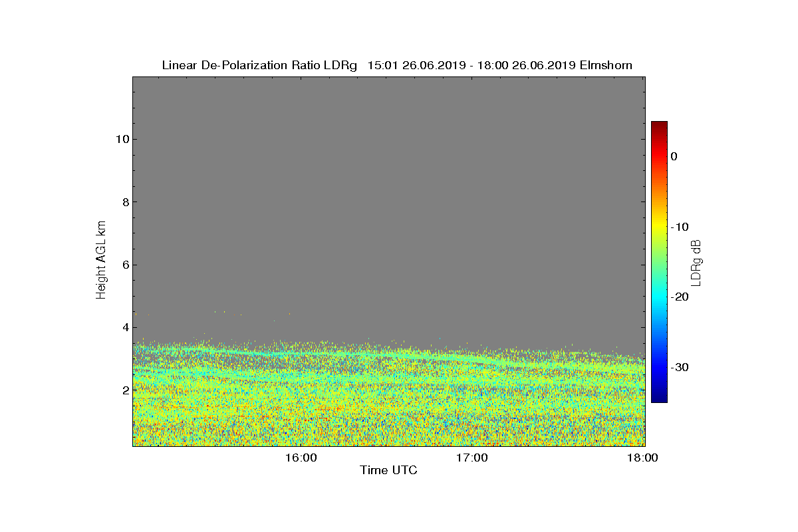Select the 'Height AGL km' axis label

click(101, 260)
